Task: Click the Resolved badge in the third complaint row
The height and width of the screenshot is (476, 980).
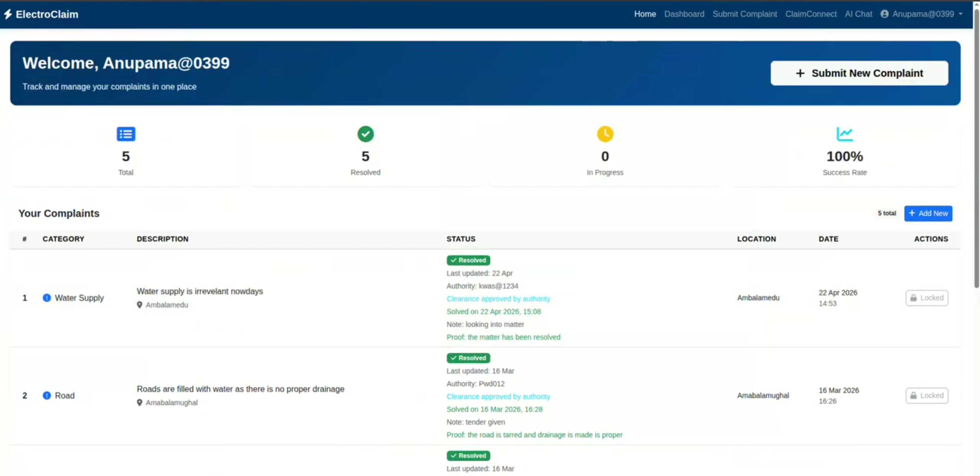Action: (x=468, y=455)
